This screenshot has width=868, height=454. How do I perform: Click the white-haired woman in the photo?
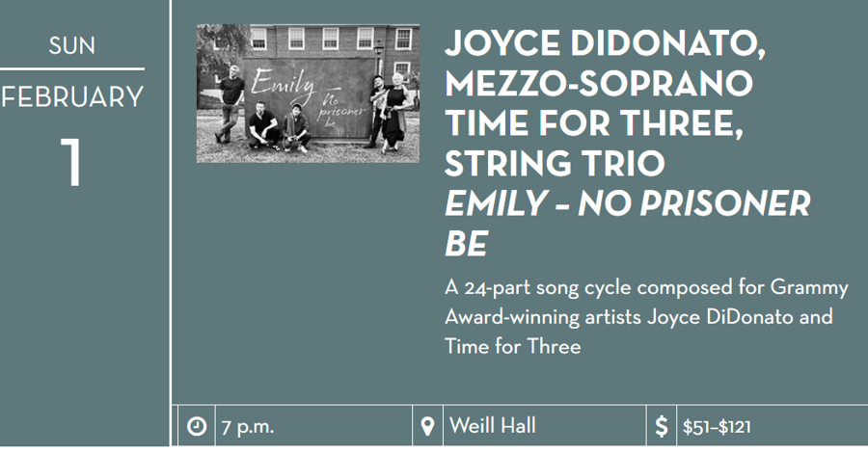tap(394, 116)
